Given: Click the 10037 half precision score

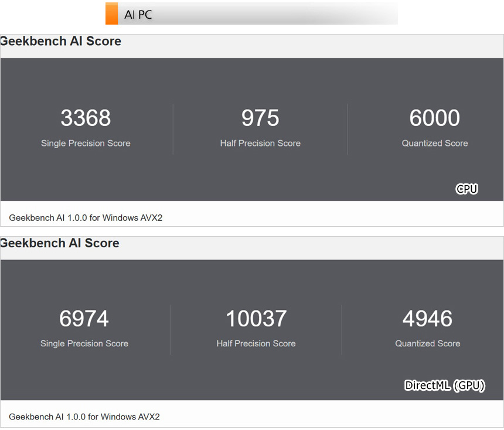Looking at the screenshot, I should [x=256, y=319].
